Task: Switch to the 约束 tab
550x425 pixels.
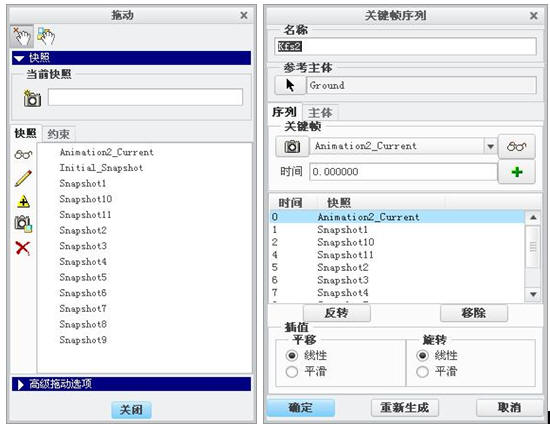Action: point(59,134)
